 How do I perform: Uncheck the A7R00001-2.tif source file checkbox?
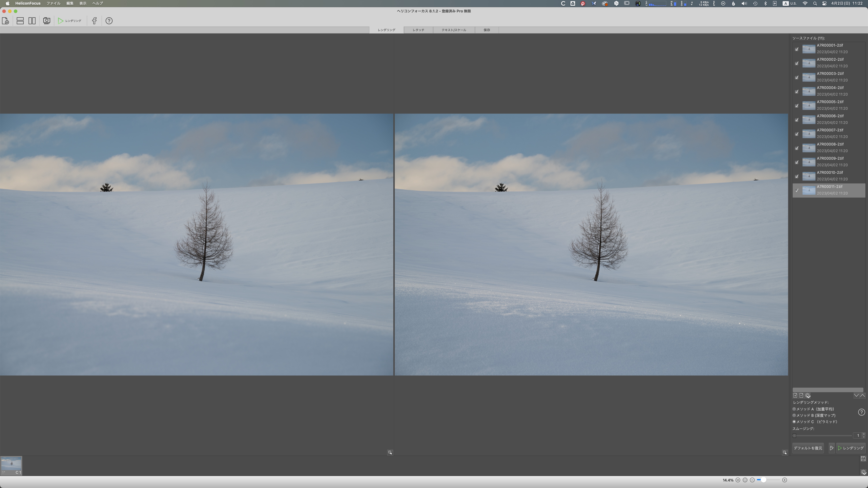(797, 49)
